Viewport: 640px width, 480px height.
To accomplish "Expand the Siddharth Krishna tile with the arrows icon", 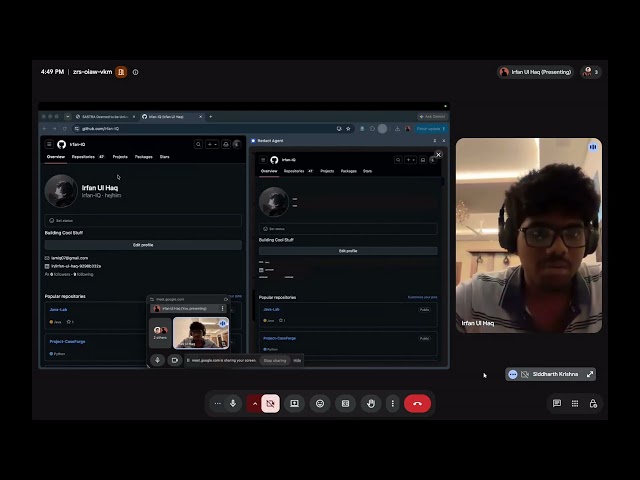I will coord(590,374).
